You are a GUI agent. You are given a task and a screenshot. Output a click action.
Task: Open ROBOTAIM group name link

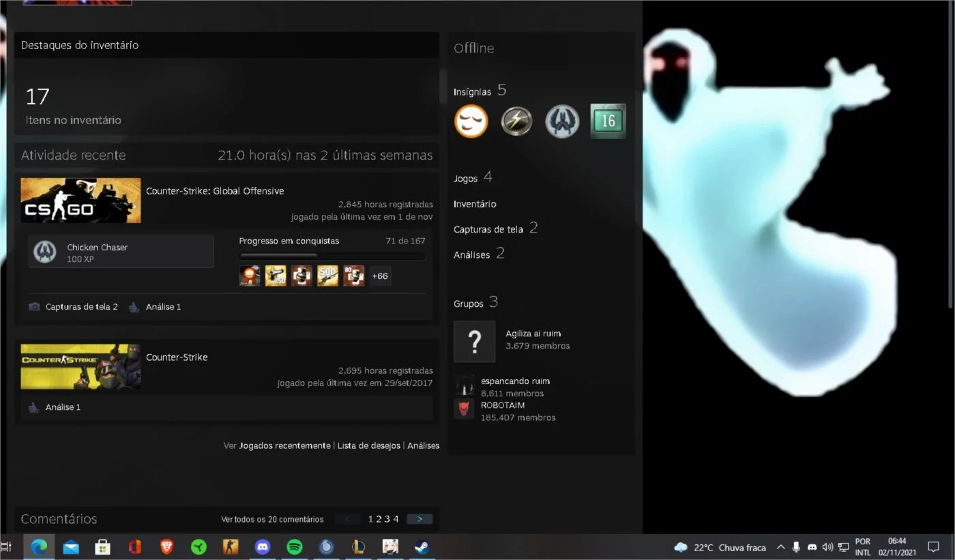pyautogui.click(x=503, y=405)
